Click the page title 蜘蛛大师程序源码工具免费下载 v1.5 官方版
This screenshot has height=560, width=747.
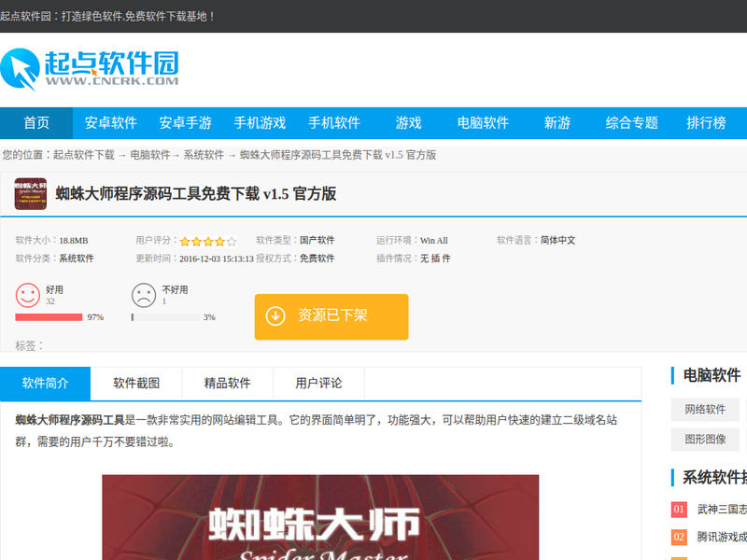click(x=196, y=194)
